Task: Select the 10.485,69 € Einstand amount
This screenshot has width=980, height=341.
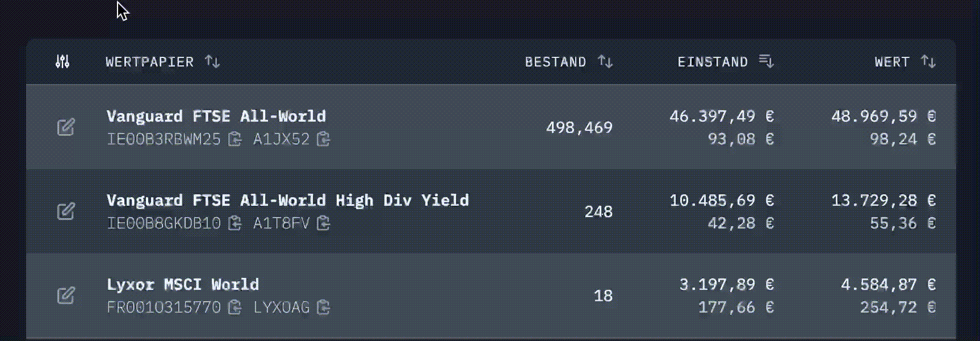Action: (721, 200)
